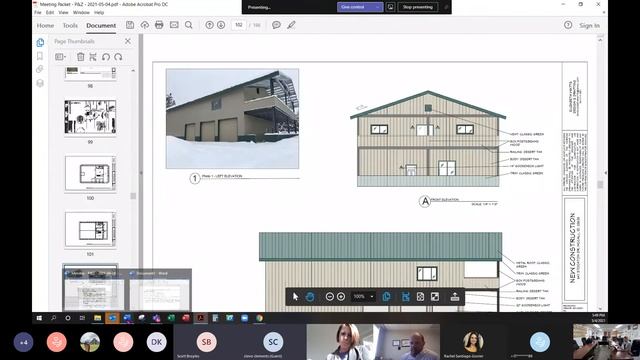The width and height of the screenshot is (640, 360).
Task: Show the +4 additional participants
Action: (x=24, y=342)
